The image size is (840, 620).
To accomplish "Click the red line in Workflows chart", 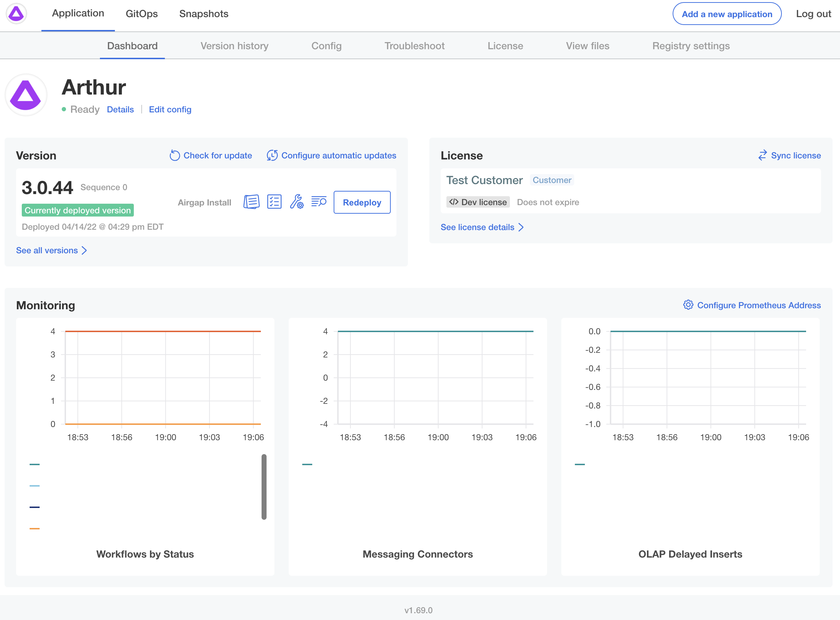I will (x=163, y=331).
